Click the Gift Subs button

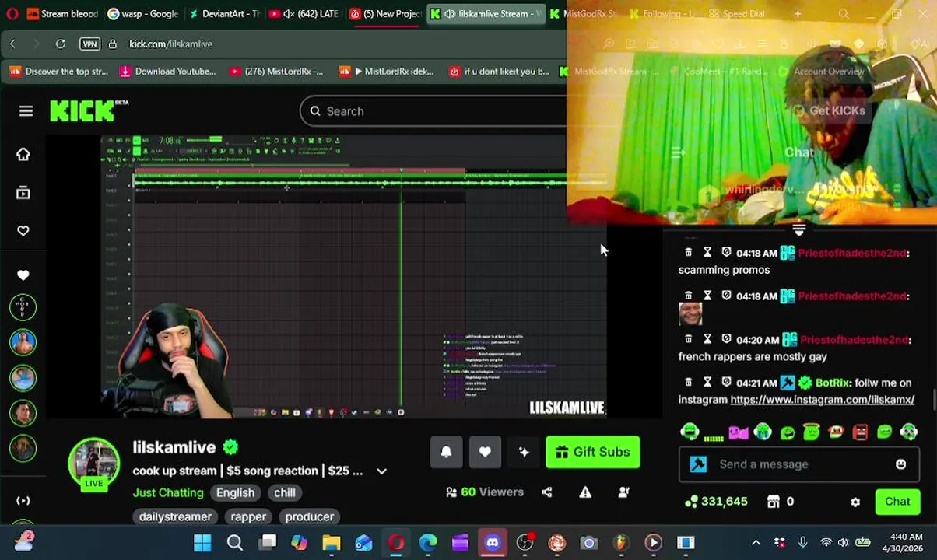click(593, 452)
